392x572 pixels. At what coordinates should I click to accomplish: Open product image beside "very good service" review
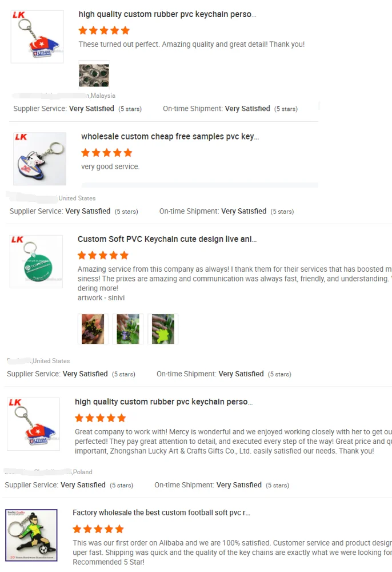39,159
